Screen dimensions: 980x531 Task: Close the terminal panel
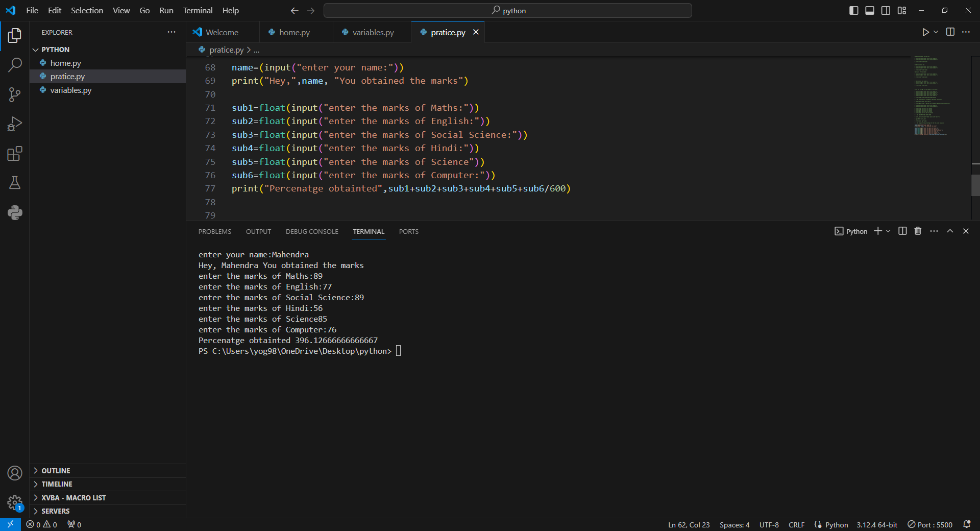[x=966, y=231]
